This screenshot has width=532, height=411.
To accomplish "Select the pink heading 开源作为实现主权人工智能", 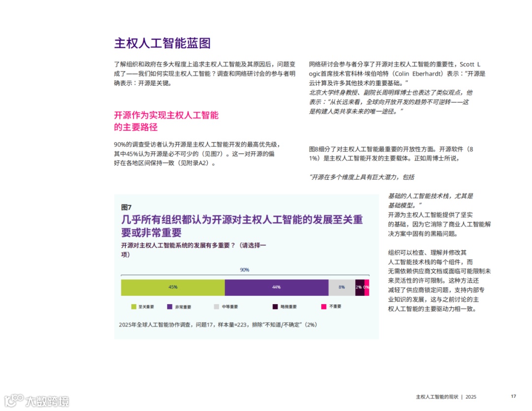I will click(x=166, y=115).
